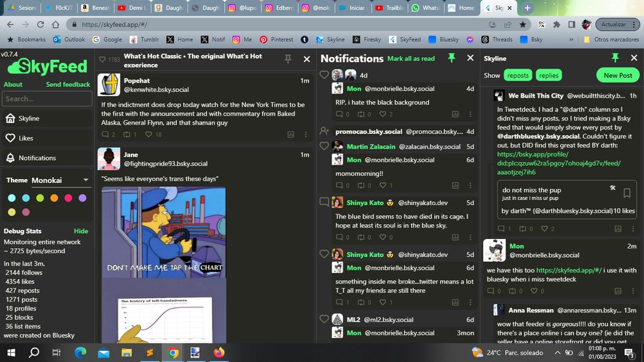Reload the page
Image resolution: width=644 pixels, height=362 pixels.
[x=40, y=24]
